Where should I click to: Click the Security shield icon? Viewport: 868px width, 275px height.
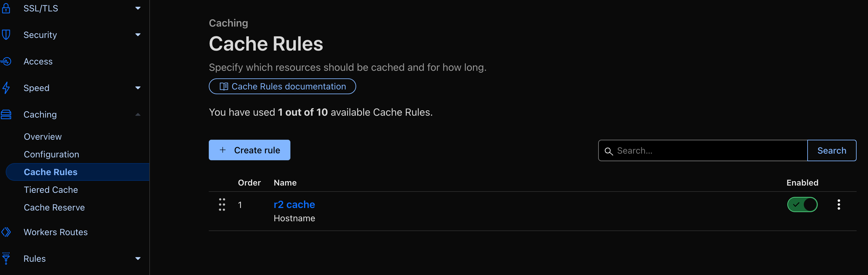coord(6,35)
